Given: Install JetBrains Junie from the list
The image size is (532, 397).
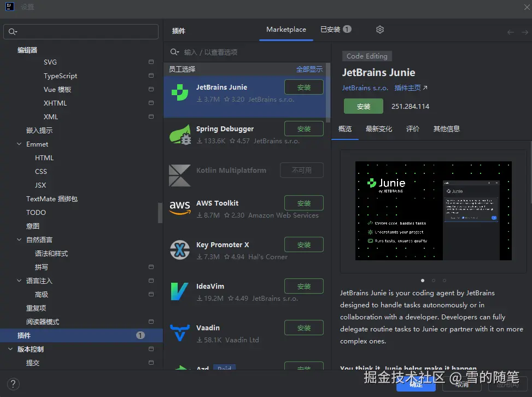Looking at the screenshot, I should click(303, 87).
